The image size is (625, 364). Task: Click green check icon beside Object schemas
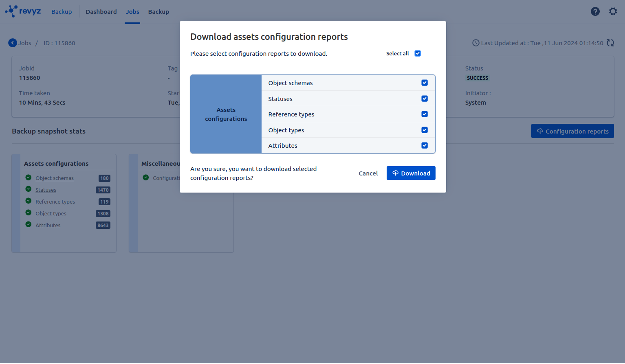coord(29,178)
